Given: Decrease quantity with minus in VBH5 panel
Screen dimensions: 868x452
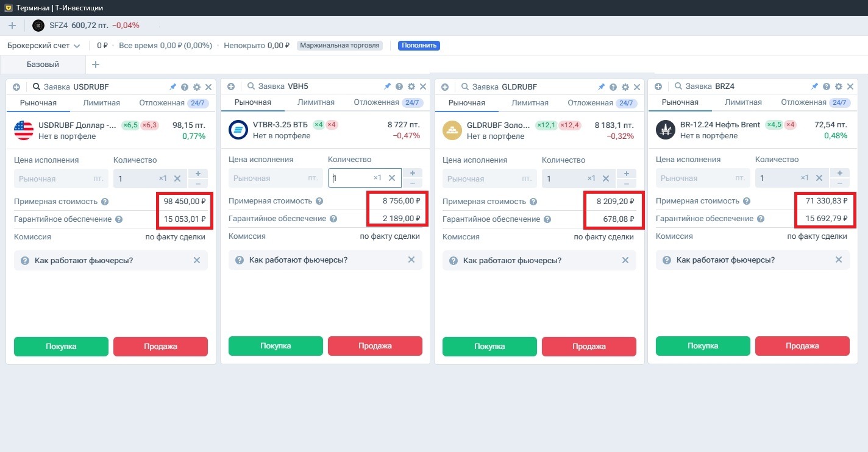Looking at the screenshot, I should coord(413,183).
